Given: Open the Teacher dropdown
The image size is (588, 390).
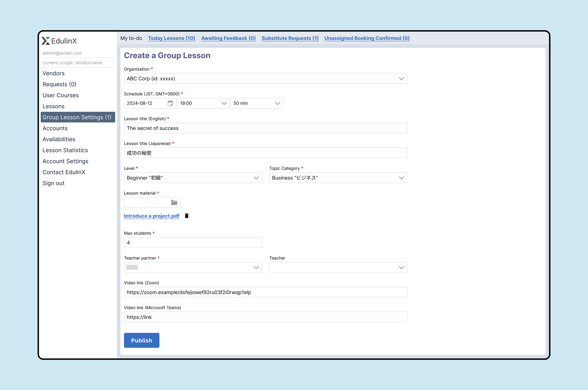Looking at the screenshot, I should coord(338,267).
